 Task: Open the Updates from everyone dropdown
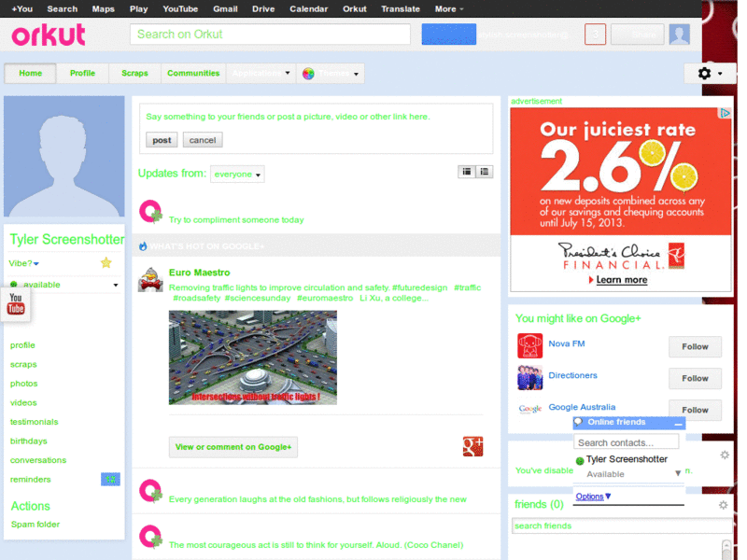pyautogui.click(x=237, y=175)
